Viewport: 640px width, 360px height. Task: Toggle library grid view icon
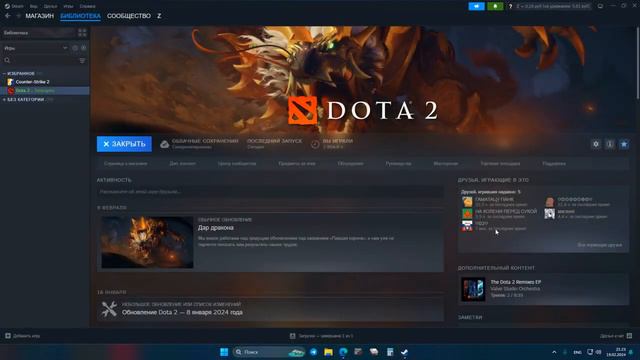tap(82, 33)
